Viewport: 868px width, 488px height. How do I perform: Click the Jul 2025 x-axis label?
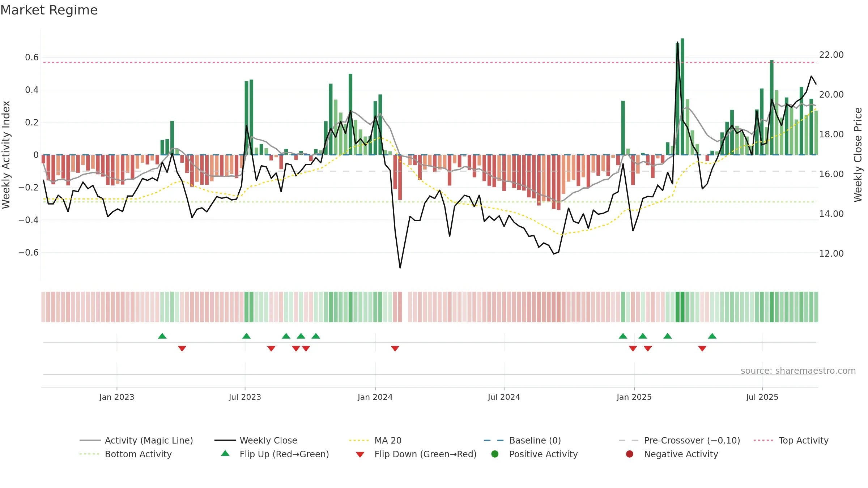pyautogui.click(x=762, y=397)
